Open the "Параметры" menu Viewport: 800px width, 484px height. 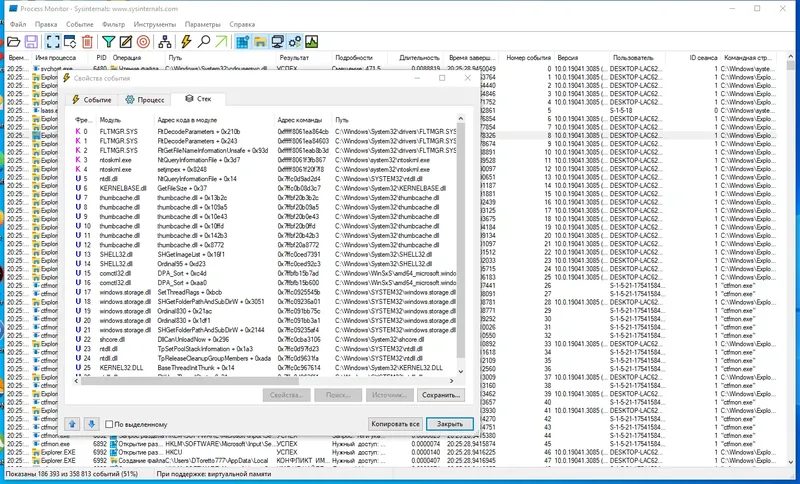[203, 22]
